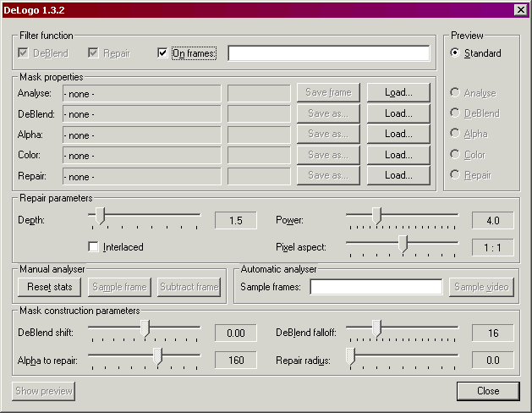Screen dimensions: 532x413
Task: Click Save as in Alpha row
Action: 328,134
